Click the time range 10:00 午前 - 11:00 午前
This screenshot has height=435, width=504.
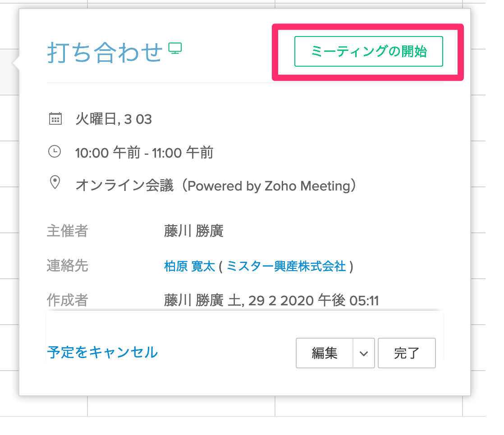point(144,153)
